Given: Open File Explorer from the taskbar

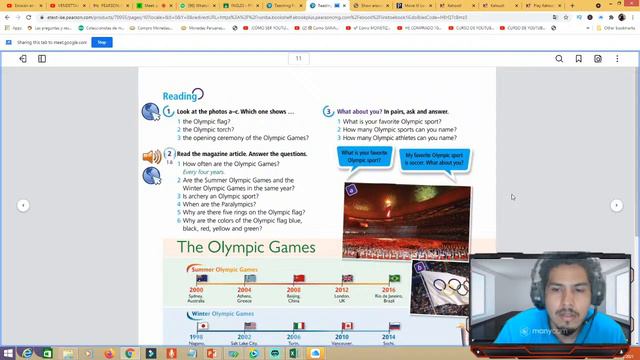Looking at the screenshot, I should (x=68, y=353).
